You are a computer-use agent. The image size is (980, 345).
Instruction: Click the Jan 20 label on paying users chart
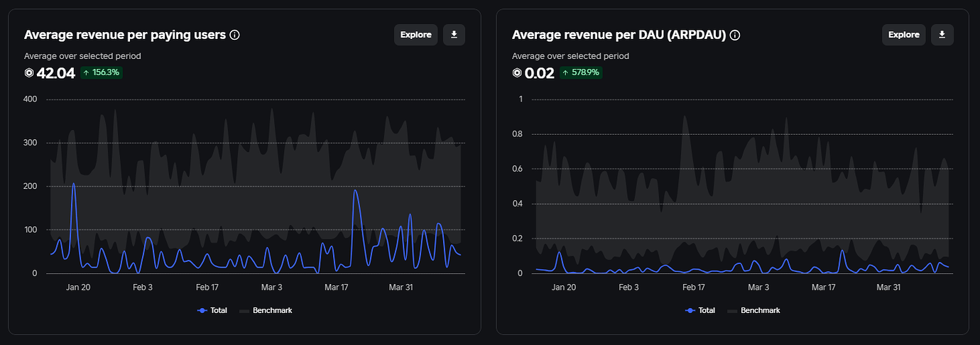click(78, 287)
